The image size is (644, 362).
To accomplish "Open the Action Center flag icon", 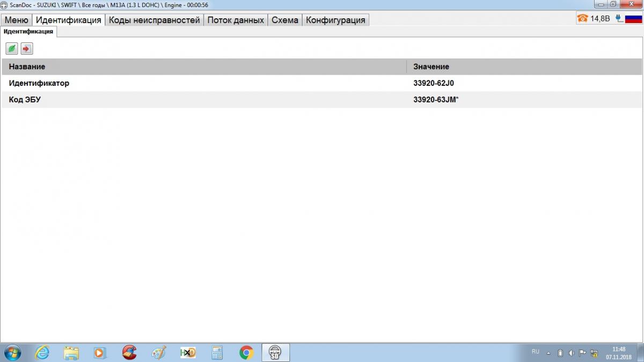I will 582,353.
